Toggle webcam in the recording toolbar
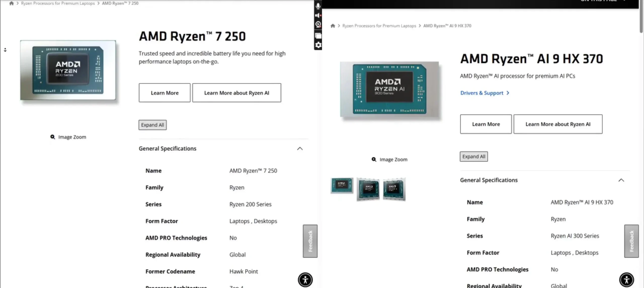The height and width of the screenshot is (288, 644). [x=318, y=24]
